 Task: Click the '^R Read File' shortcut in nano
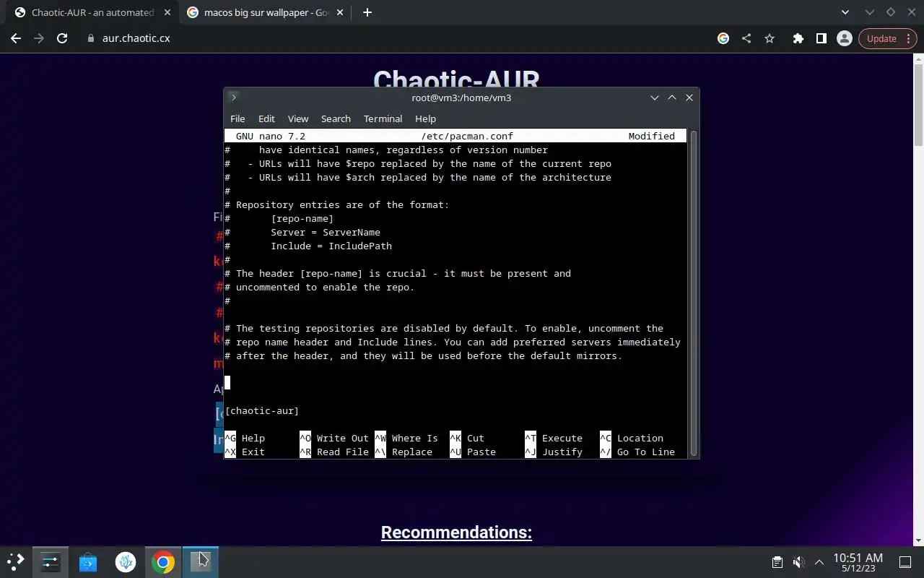click(334, 452)
